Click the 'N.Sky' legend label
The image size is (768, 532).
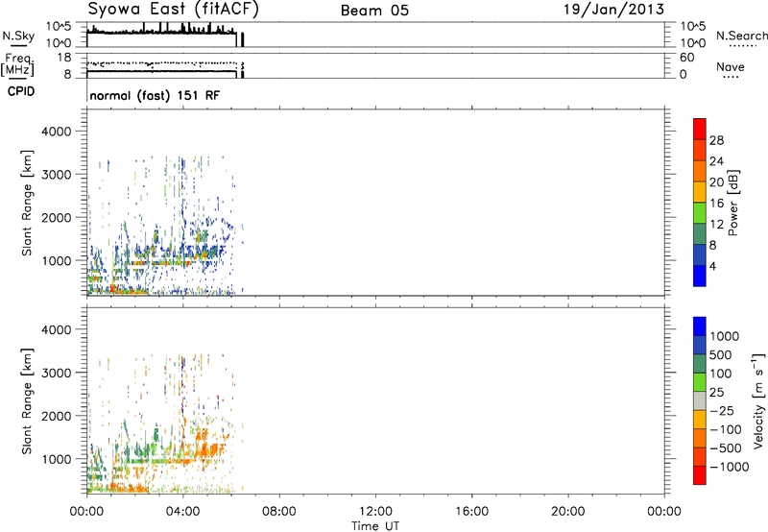[18, 36]
